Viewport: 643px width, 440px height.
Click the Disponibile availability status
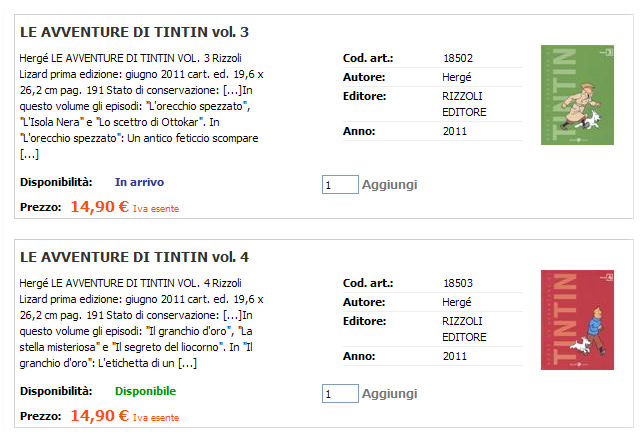point(145,391)
